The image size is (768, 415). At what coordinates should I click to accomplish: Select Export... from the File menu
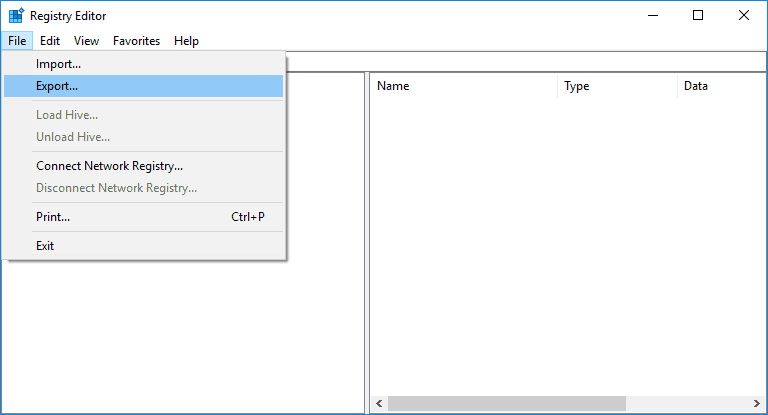pos(57,86)
